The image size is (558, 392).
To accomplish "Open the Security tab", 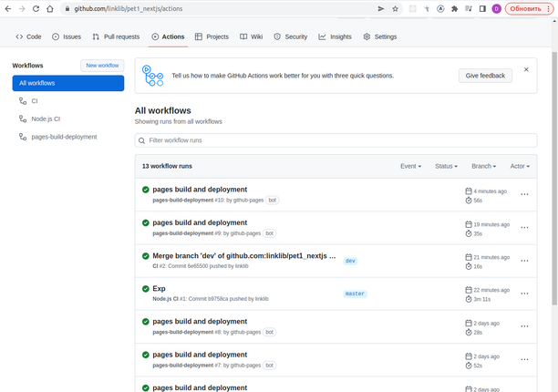I will pos(290,36).
